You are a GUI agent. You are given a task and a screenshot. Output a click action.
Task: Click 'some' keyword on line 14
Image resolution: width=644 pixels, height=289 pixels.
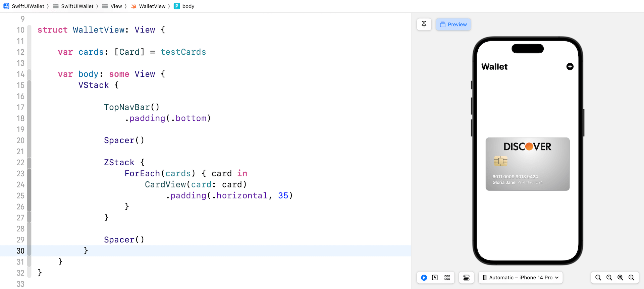point(119,74)
